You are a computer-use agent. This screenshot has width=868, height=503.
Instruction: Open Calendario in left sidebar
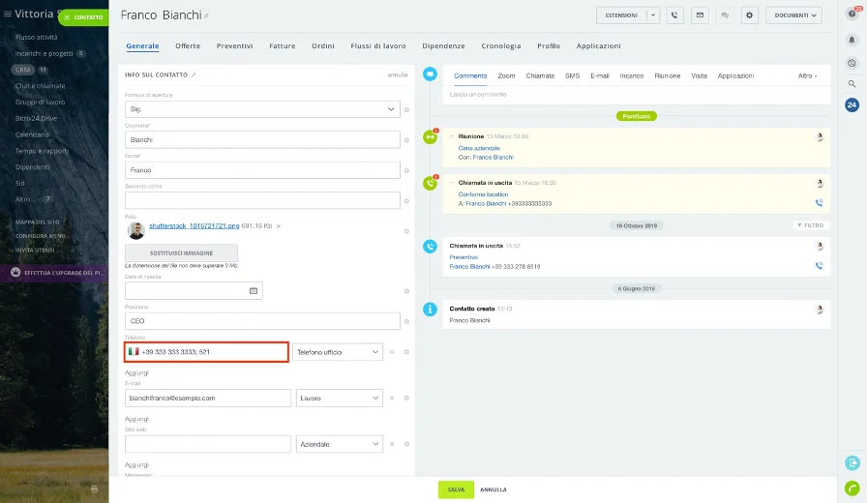[32, 134]
